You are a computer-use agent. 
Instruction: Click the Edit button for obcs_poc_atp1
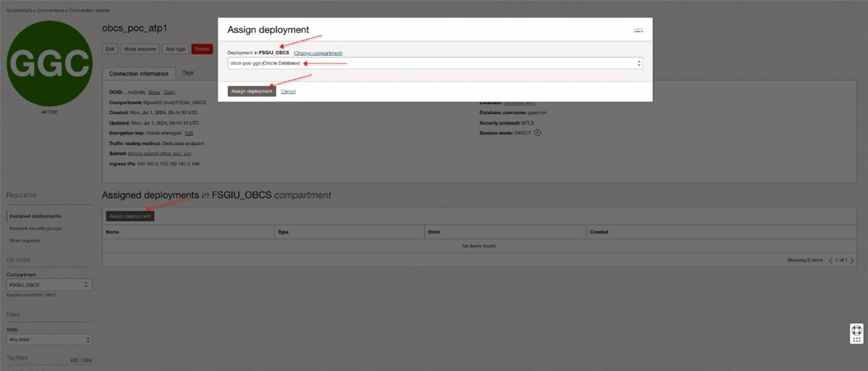[110, 49]
